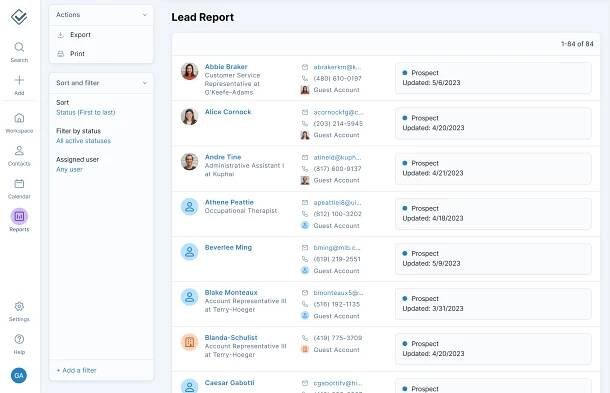Viewport: 610px width, 393px height.
Task: Click phone number (419) 775-3709
Action: 338,338
